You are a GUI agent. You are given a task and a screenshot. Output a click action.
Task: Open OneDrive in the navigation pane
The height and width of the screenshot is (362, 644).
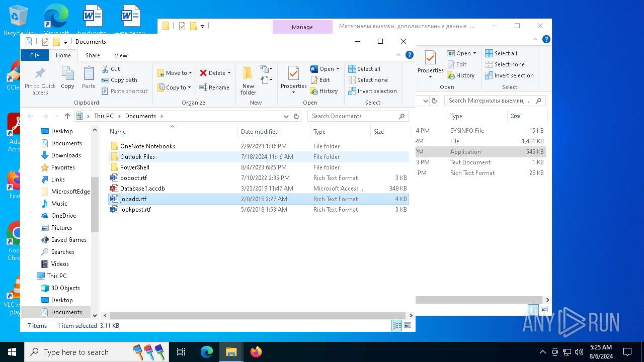(63, 216)
